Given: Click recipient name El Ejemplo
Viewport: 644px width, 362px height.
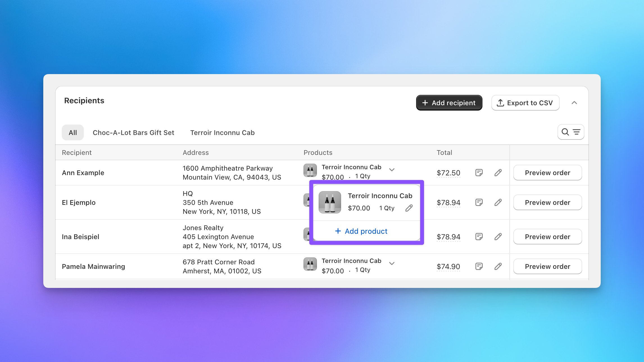Looking at the screenshot, I should (79, 203).
